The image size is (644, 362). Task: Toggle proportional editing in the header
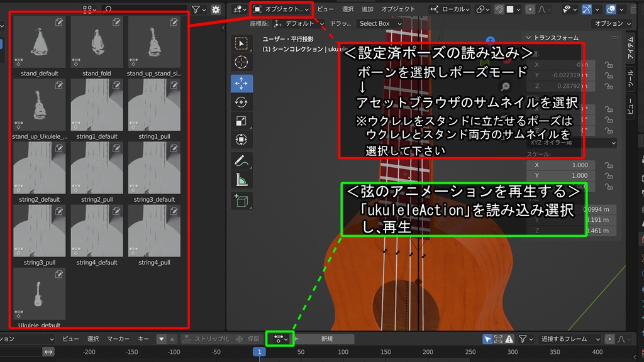pos(530,9)
